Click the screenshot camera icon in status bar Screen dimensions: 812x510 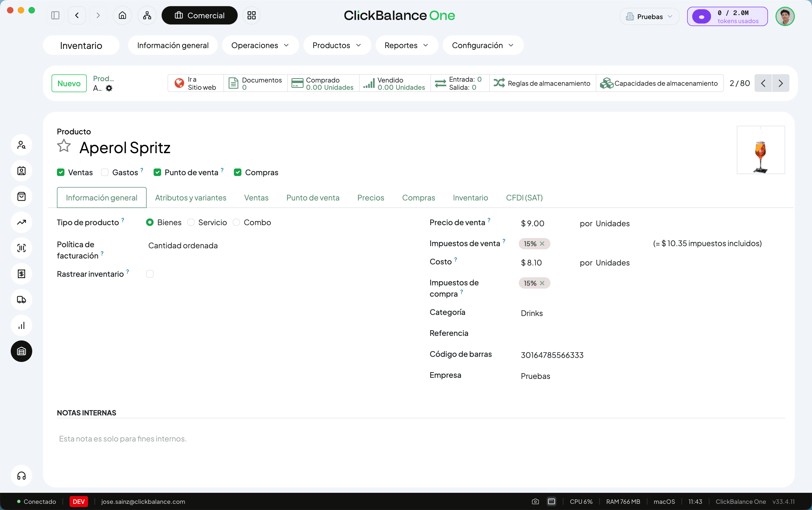(535, 502)
